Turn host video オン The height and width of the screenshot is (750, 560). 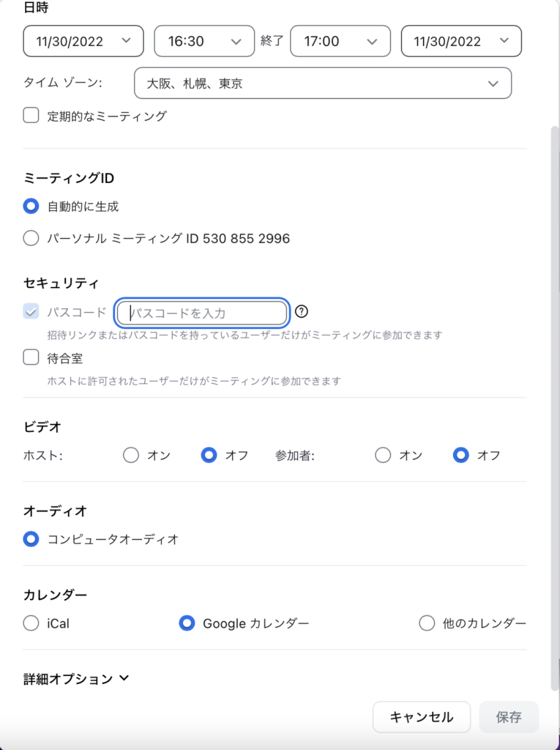click(131, 455)
